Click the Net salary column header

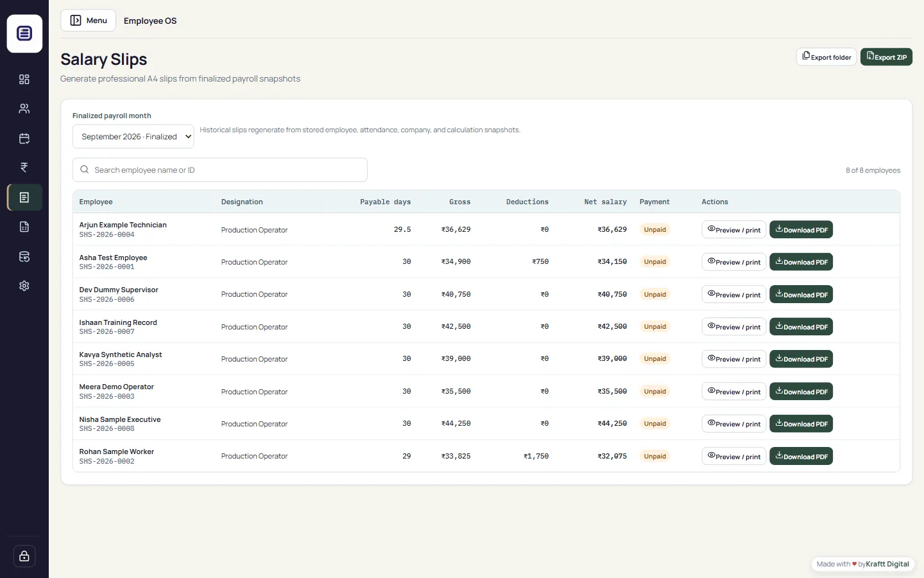tap(605, 202)
